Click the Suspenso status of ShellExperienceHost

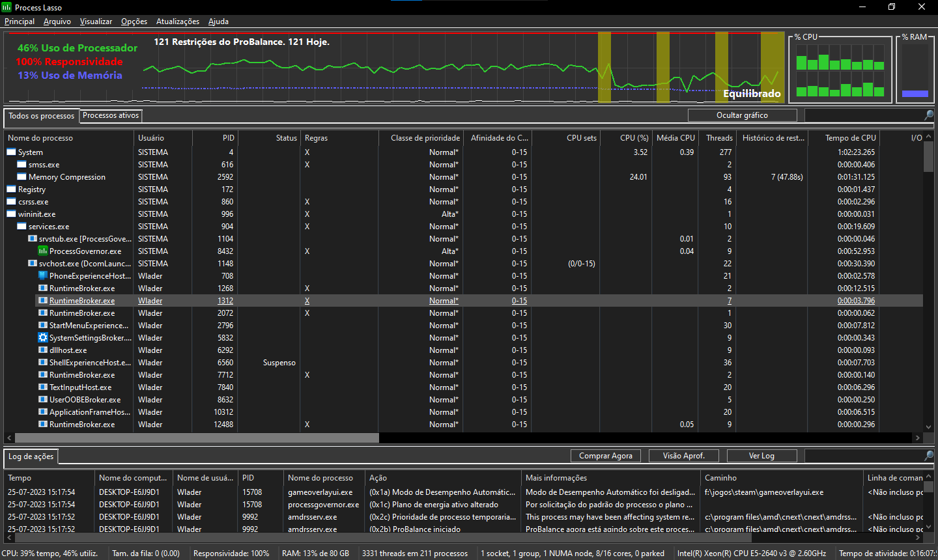click(x=279, y=363)
